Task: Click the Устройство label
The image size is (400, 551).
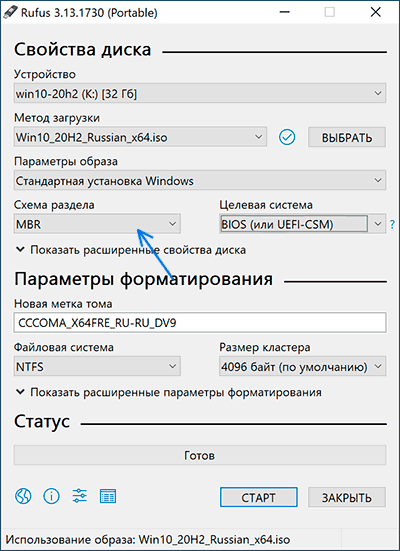Action: pyautogui.click(x=45, y=74)
